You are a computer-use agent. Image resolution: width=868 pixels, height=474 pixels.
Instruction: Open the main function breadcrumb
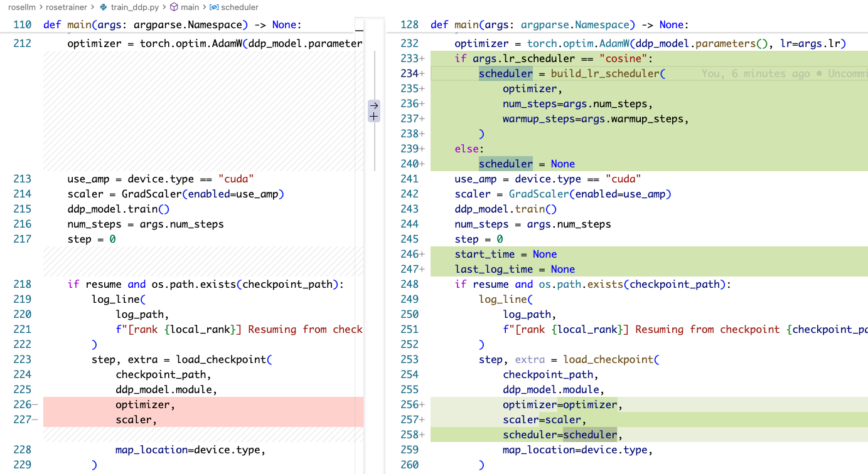point(185,8)
